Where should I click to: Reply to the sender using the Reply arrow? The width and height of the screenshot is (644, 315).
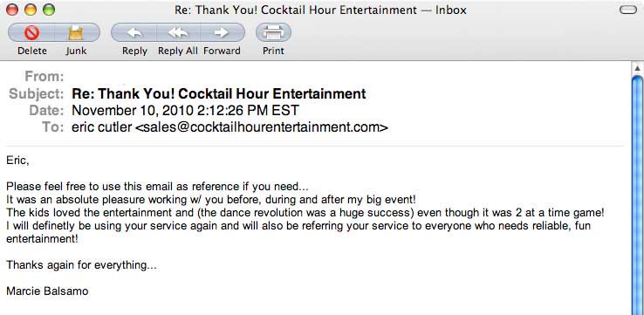pyautogui.click(x=134, y=32)
